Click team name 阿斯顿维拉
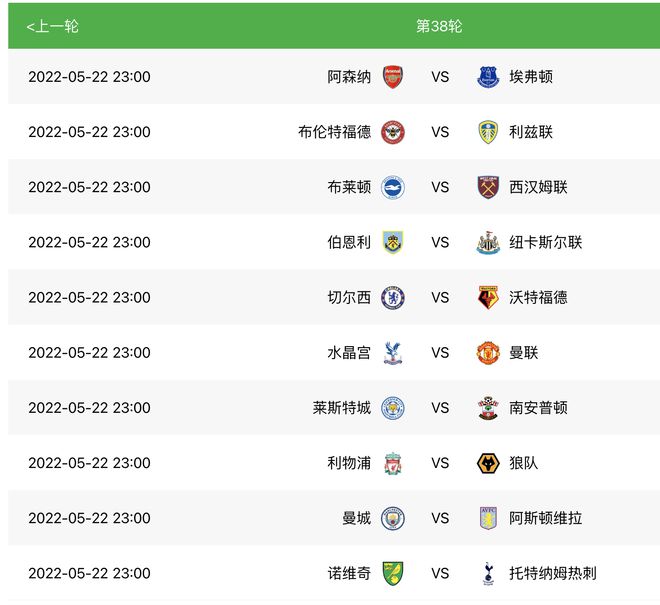The image size is (660, 605). pos(546,518)
